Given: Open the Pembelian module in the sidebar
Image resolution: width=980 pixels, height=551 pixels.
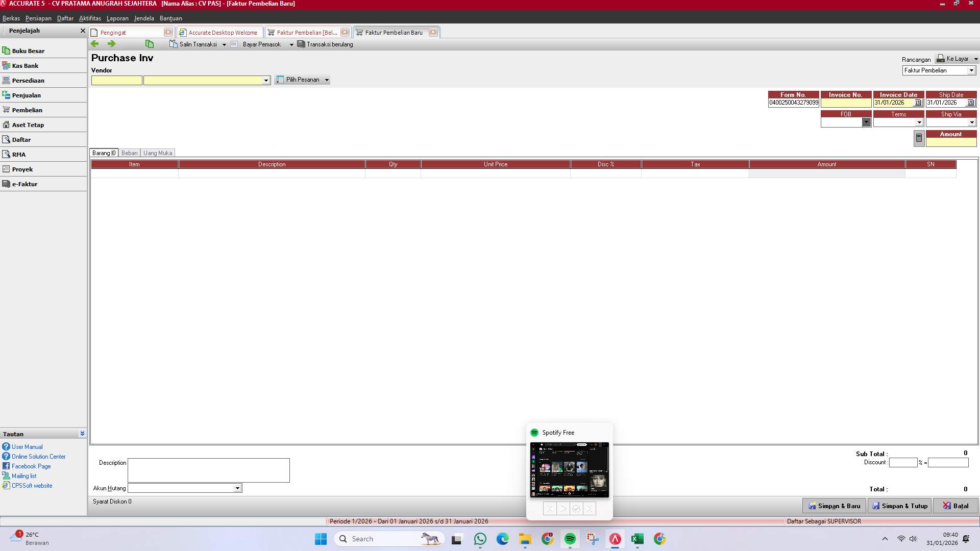Looking at the screenshot, I should click(x=28, y=110).
